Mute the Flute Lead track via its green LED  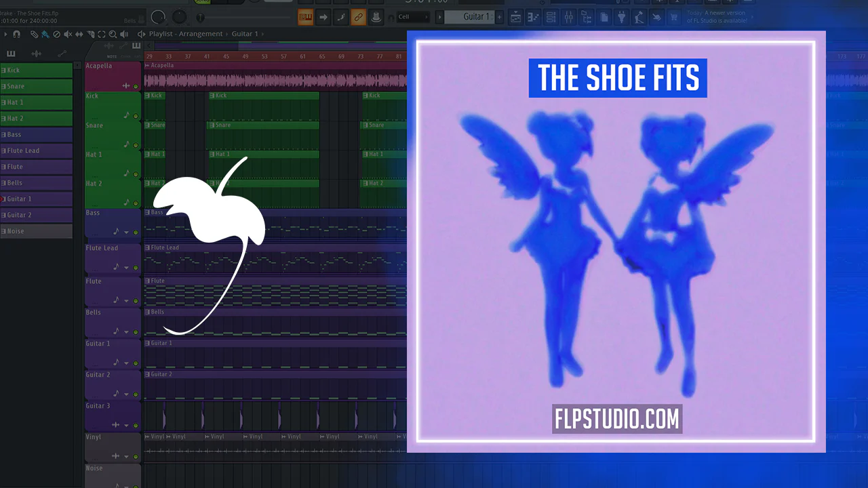pyautogui.click(x=136, y=268)
